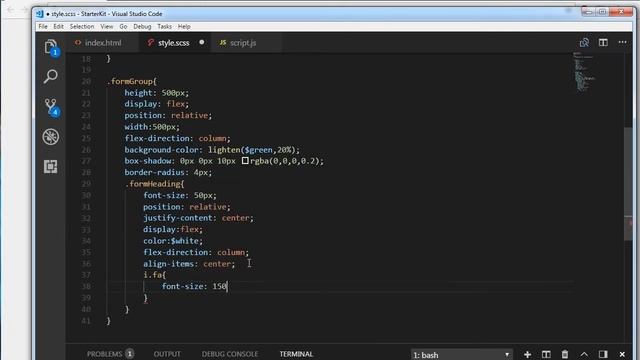Click the Open Changes editor action icon

click(584, 42)
